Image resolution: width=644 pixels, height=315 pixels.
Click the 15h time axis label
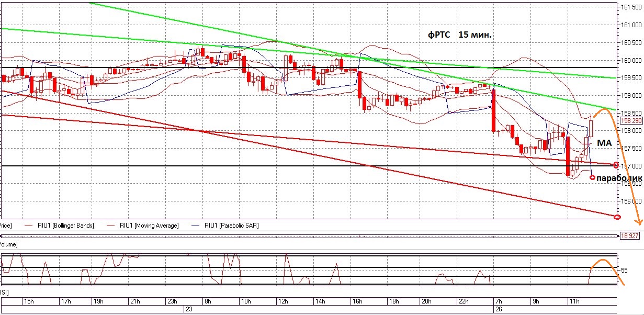point(29,301)
